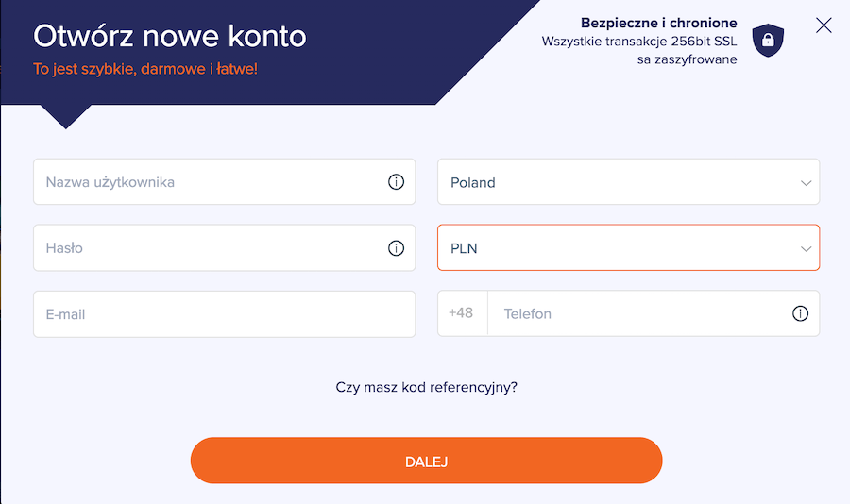Click the info icon next to Telefon
This screenshot has width=850, height=504.
pyautogui.click(x=800, y=313)
